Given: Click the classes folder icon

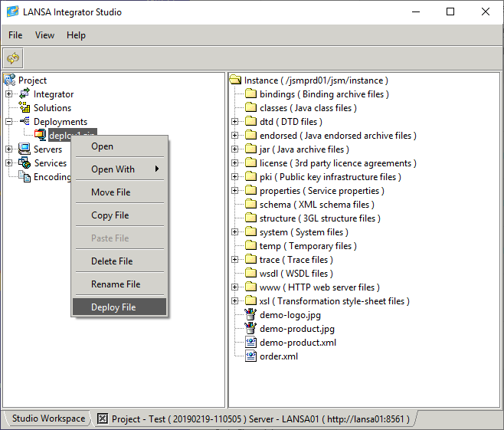Looking at the screenshot, I should (x=250, y=108).
